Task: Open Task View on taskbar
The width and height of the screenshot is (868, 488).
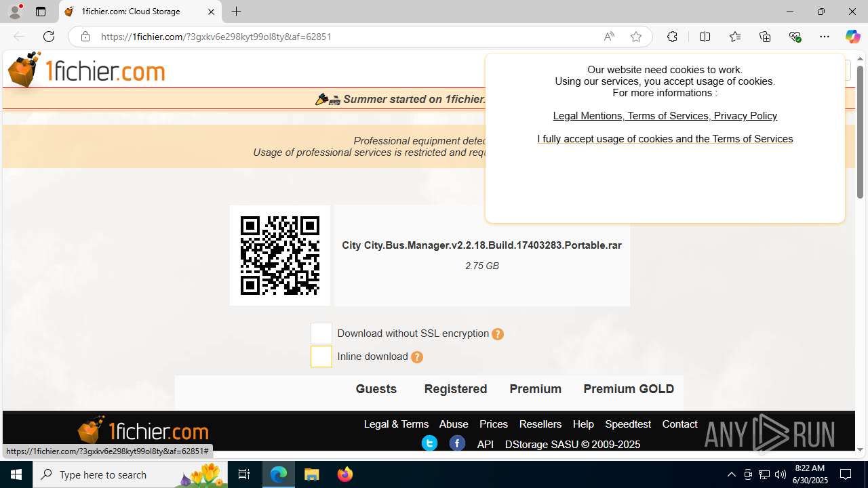Action: click(244, 474)
